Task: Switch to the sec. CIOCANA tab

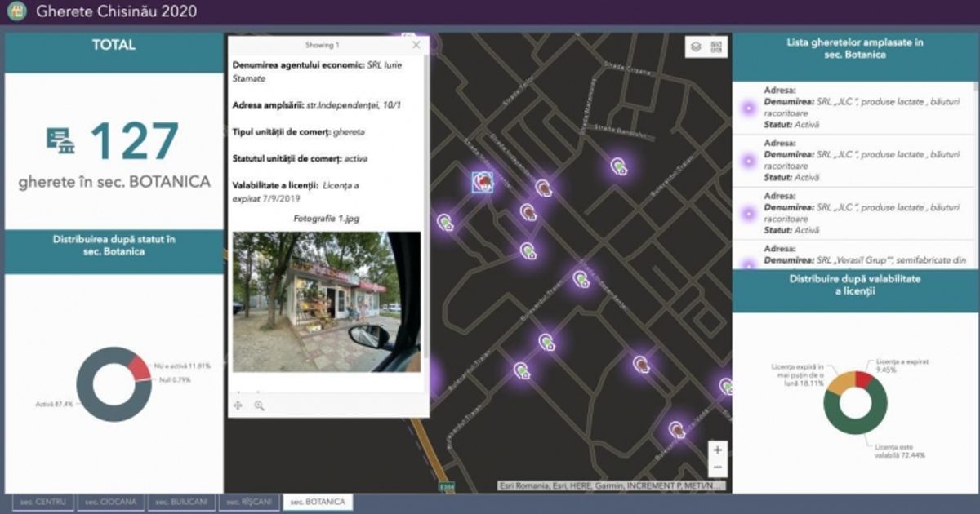Action: click(x=112, y=502)
